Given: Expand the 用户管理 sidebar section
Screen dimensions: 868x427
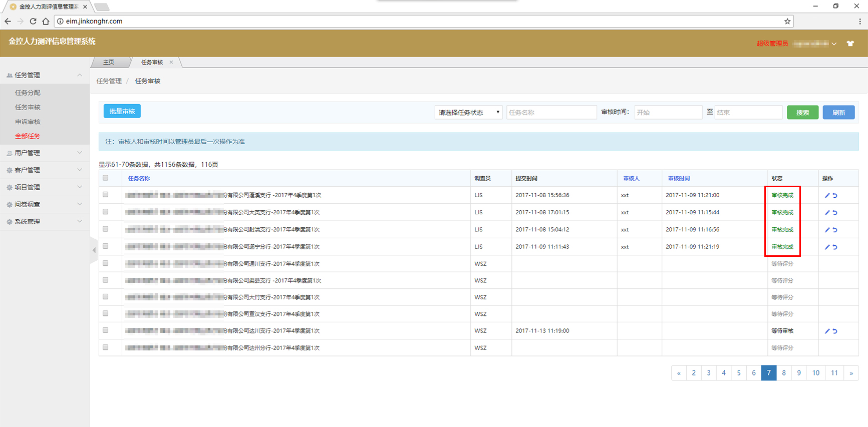Looking at the screenshot, I should [x=45, y=153].
